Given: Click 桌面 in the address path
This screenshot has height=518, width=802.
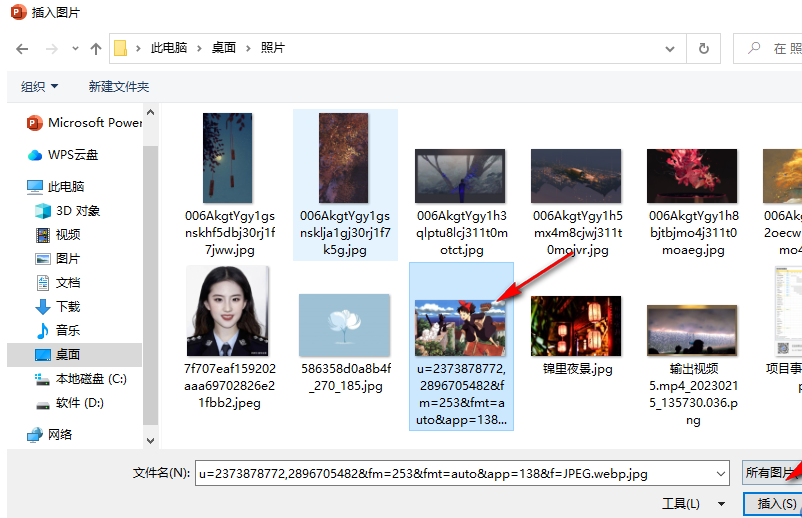Looking at the screenshot, I should point(224,48).
